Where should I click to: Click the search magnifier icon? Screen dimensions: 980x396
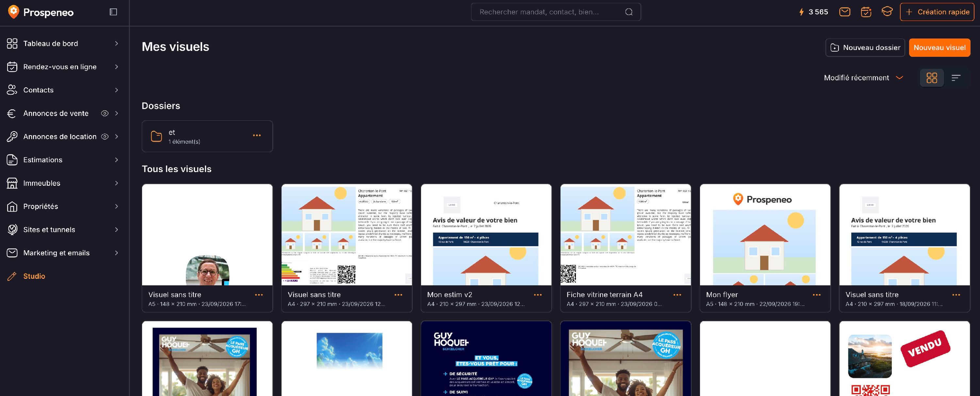coord(629,12)
